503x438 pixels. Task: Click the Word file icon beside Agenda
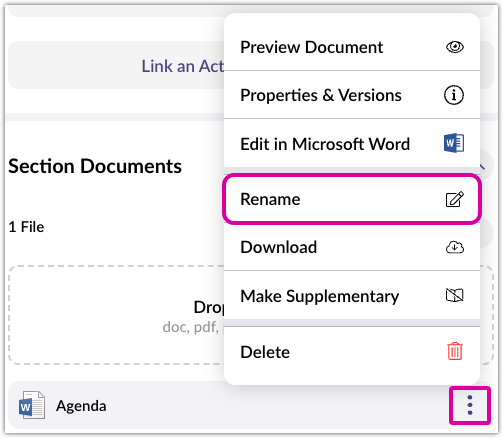tap(32, 405)
